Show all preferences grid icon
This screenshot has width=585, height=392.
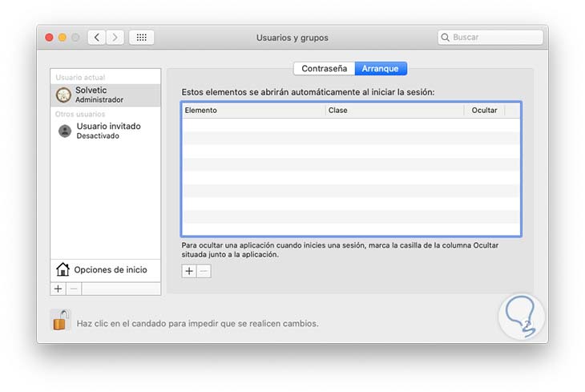pos(141,38)
